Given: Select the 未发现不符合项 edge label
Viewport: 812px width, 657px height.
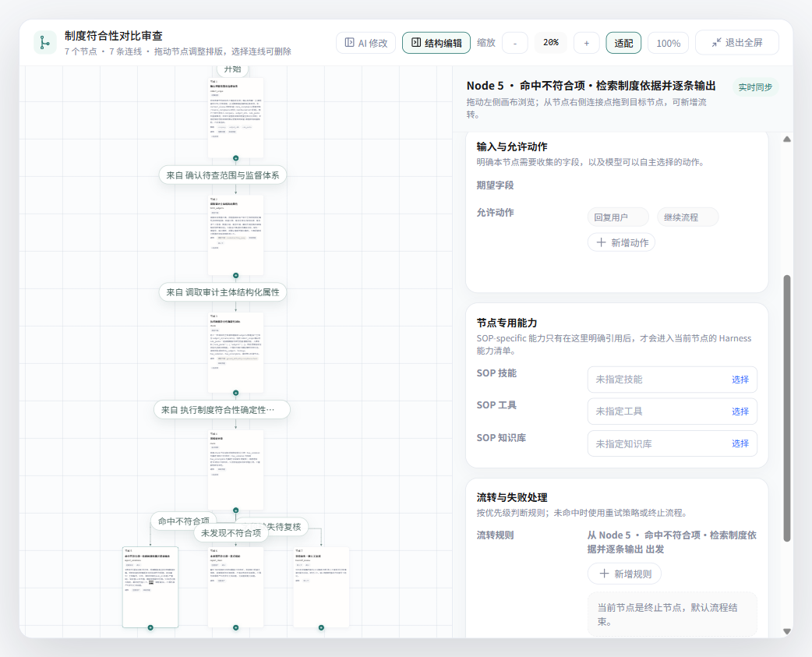Looking at the screenshot, I should [231, 533].
